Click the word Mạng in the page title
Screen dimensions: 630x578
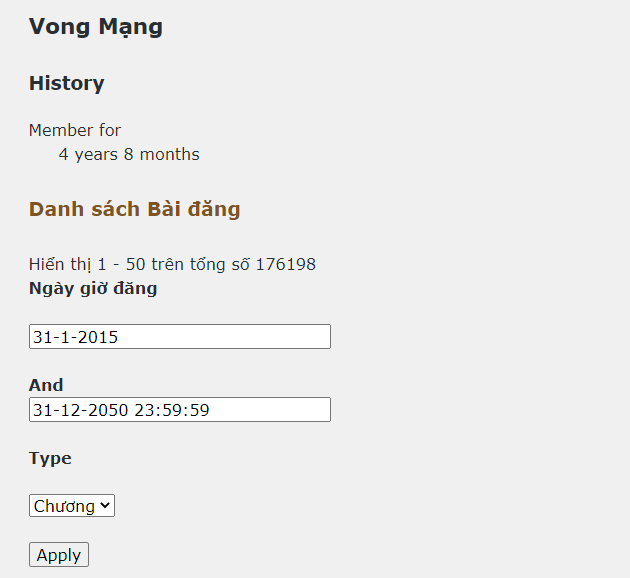point(130,27)
